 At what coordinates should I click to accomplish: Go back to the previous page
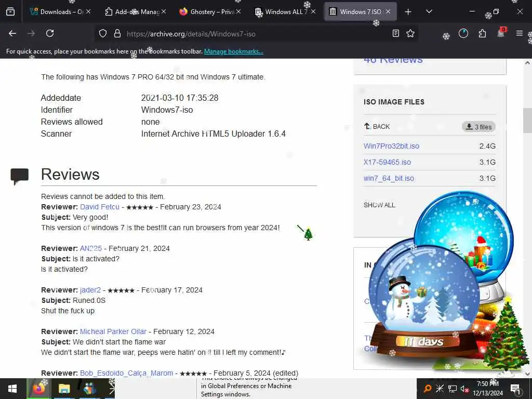(12, 33)
